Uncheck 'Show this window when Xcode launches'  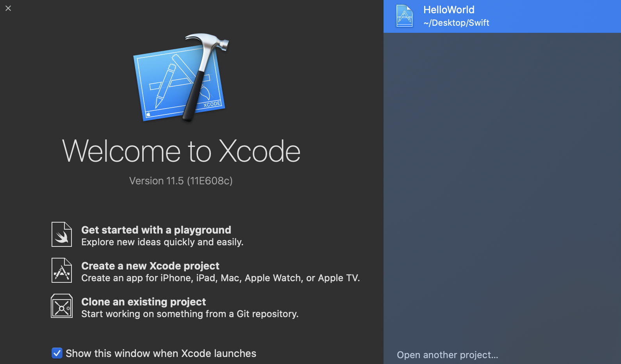point(57,353)
